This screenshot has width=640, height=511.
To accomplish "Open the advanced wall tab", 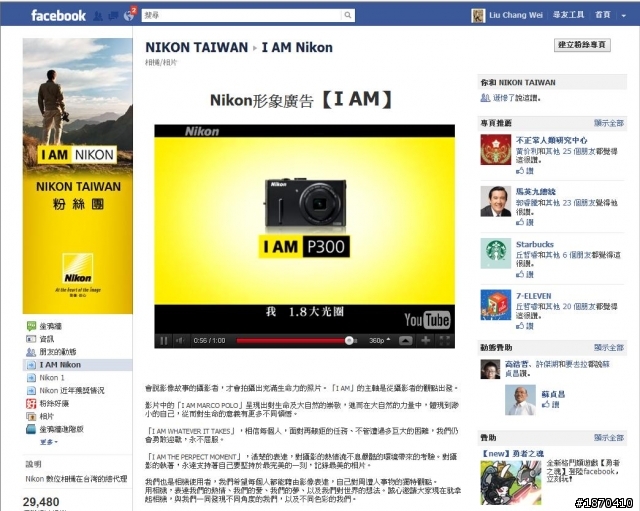I will tap(61, 429).
